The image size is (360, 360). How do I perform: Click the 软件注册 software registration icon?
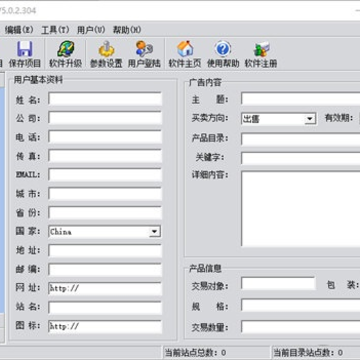261,54
